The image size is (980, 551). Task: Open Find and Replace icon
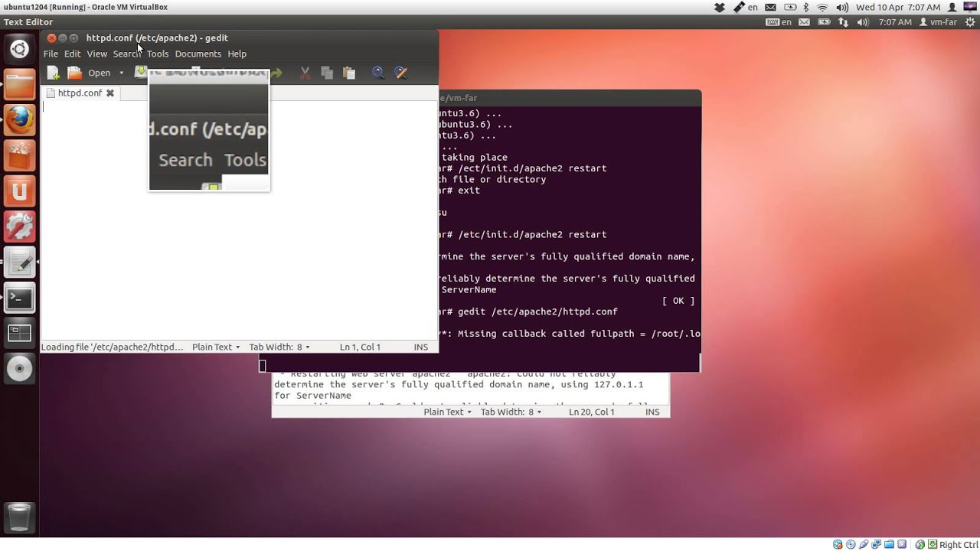(x=400, y=73)
